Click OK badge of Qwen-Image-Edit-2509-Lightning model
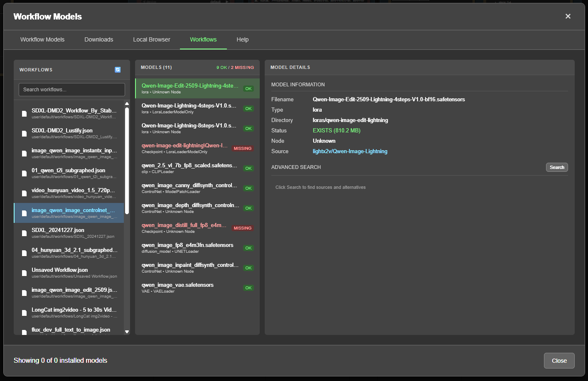588x381 pixels. 248,89
